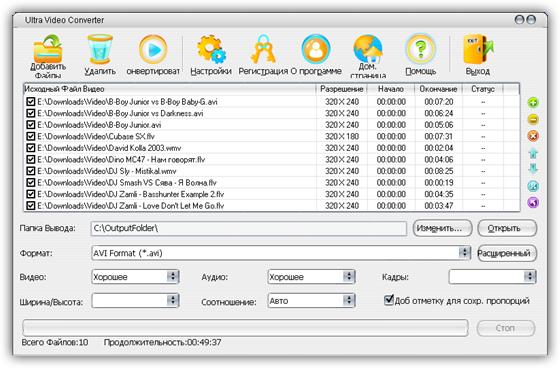Click the red X side icon
560x368 pixels.
pos(533,136)
